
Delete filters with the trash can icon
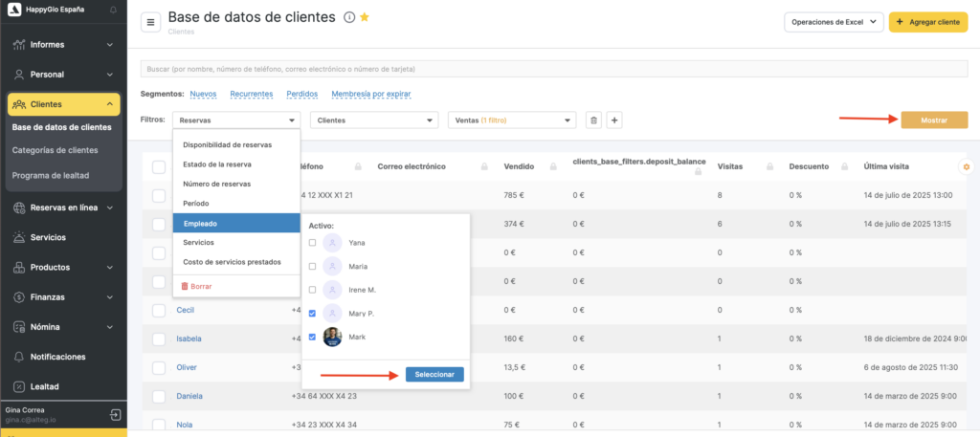[x=593, y=120]
